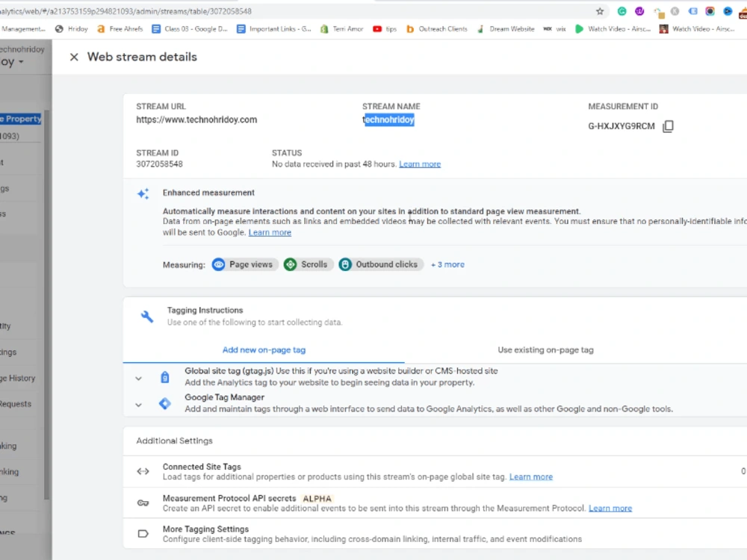Switch to Add new on-page tag tab

click(264, 350)
